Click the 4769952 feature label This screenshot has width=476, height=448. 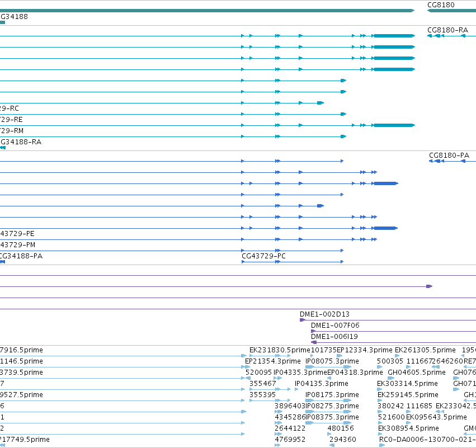click(290, 440)
